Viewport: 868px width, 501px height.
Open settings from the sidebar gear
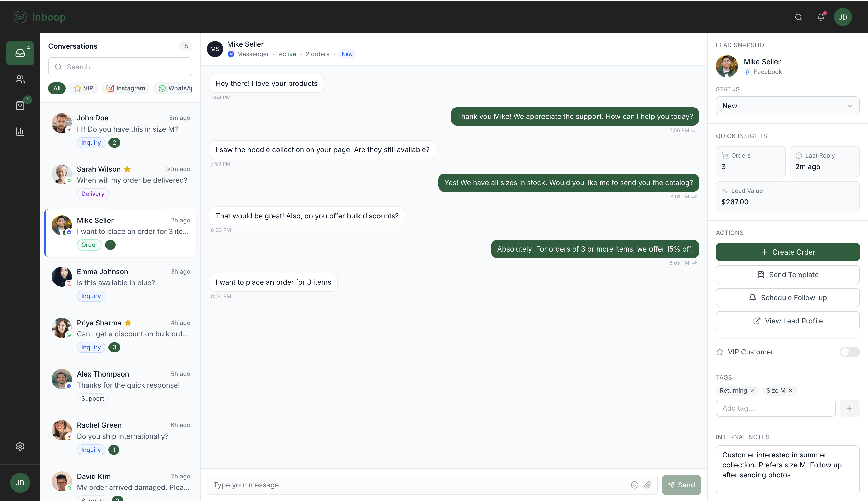pos(20,446)
